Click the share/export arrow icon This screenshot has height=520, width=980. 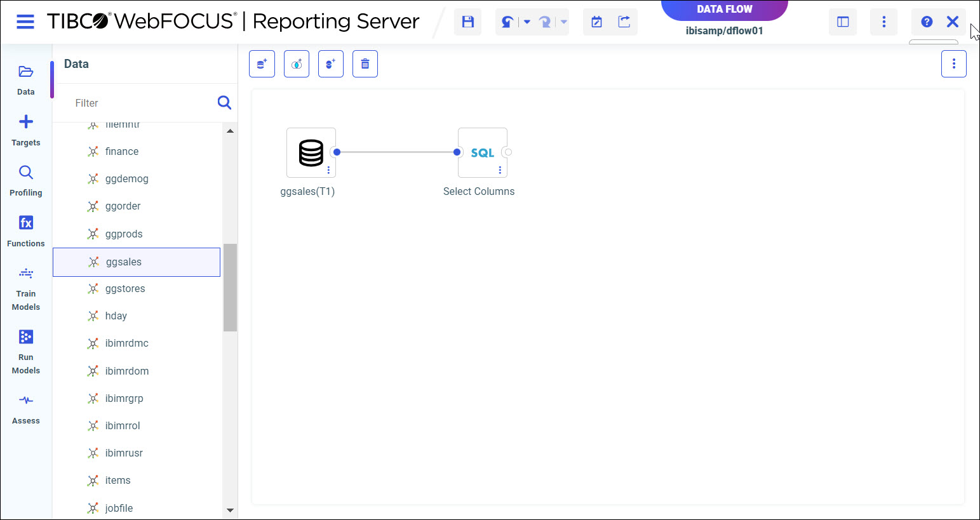coord(624,22)
